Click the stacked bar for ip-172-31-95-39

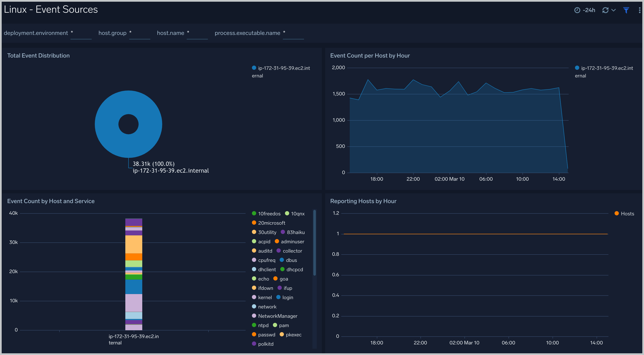click(x=134, y=274)
